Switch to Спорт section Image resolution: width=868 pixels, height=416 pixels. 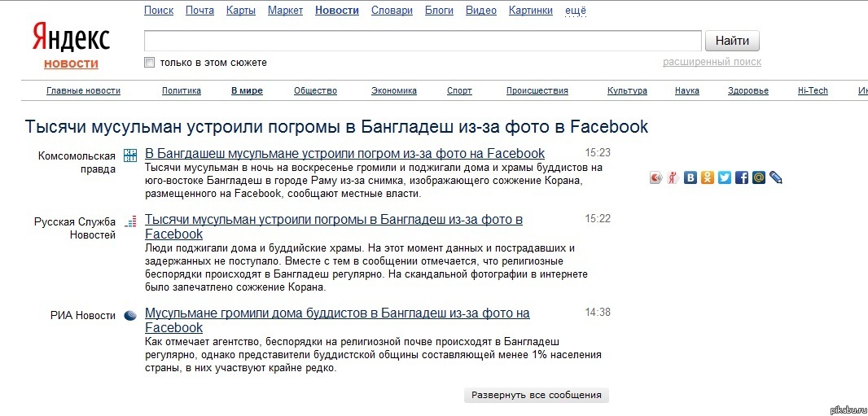pyautogui.click(x=459, y=90)
